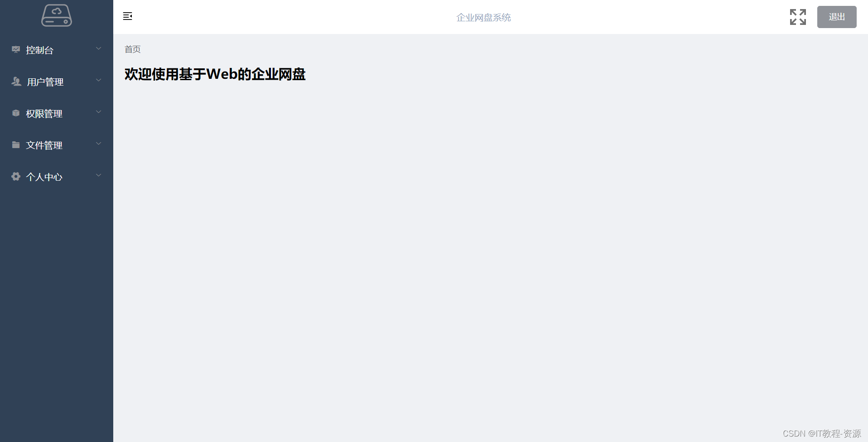This screenshot has height=442, width=868.
Task: Open the 控制台 sidebar menu item
Action: click(57, 50)
